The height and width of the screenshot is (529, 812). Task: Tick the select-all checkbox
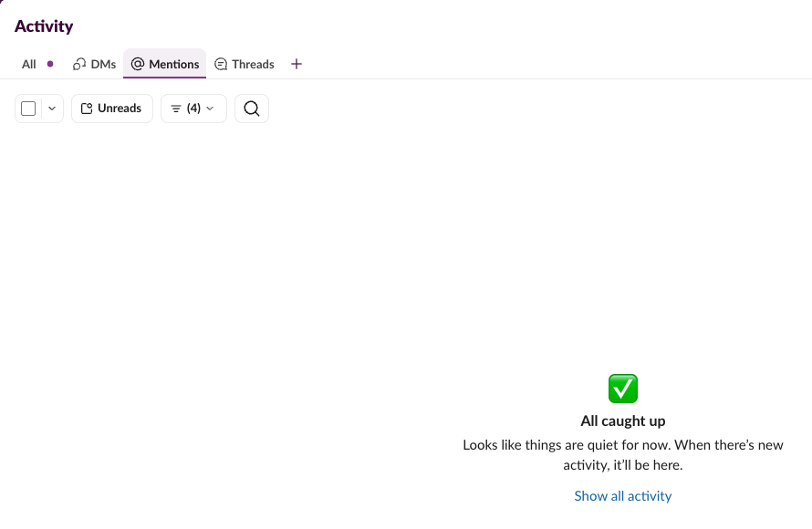28,109
